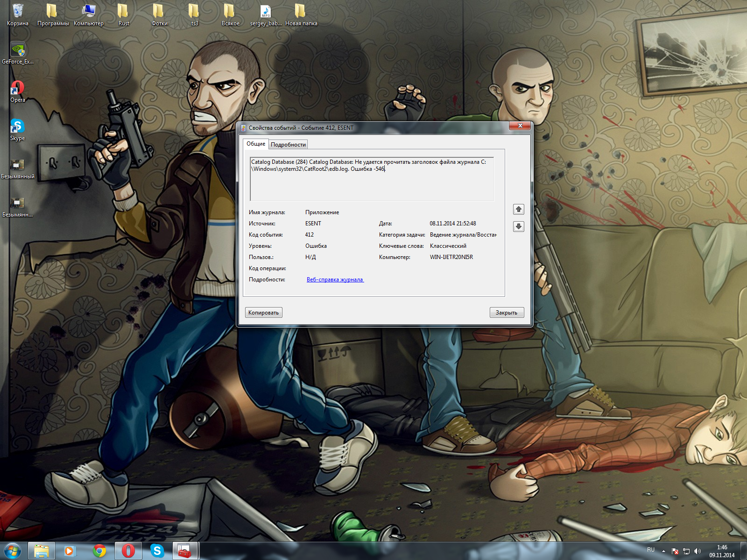The width and height of the screenshot is (747, 560).
Task: Click the dialog title bar icon
Action: point(243,128)
